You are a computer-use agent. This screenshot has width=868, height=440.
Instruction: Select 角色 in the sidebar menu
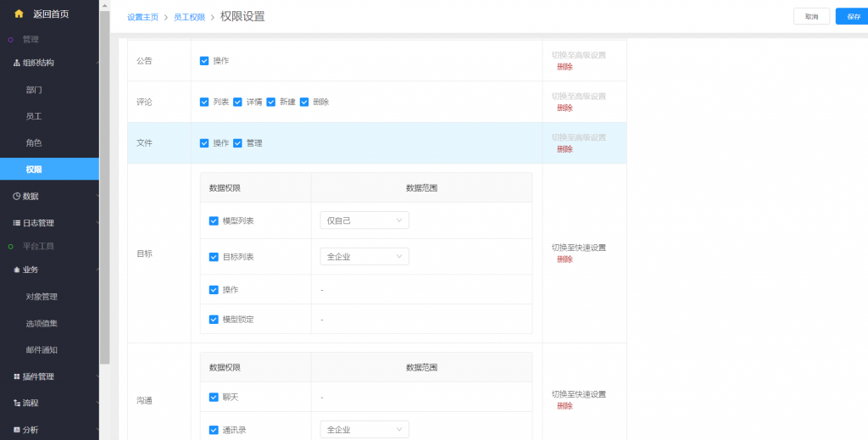[34, 143]
